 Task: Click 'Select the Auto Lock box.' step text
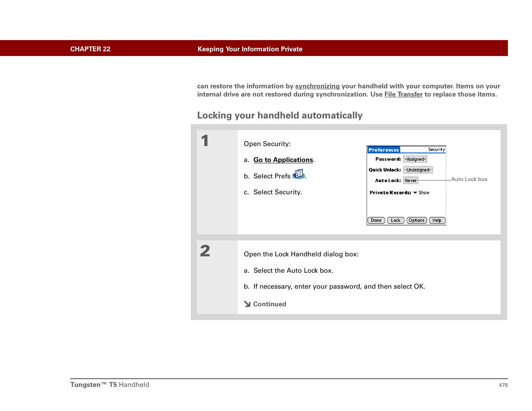pos(293,271)
